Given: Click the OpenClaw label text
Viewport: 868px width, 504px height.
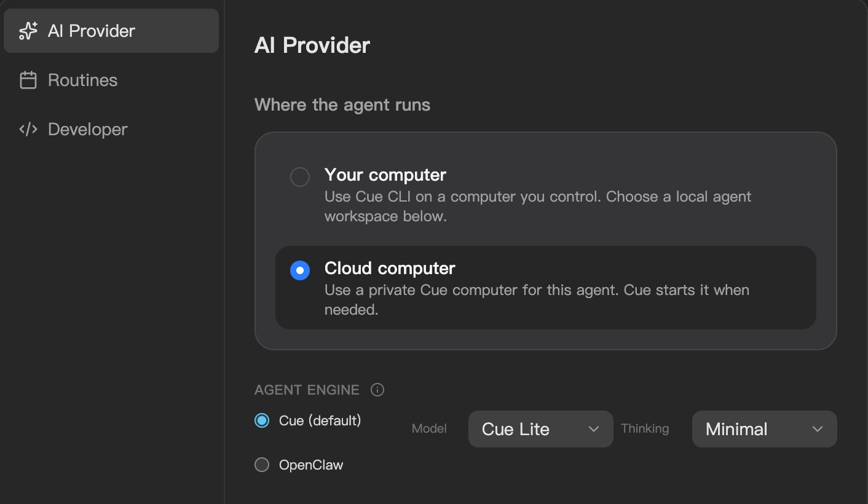Looking at the screenshot, I should 311,465.
